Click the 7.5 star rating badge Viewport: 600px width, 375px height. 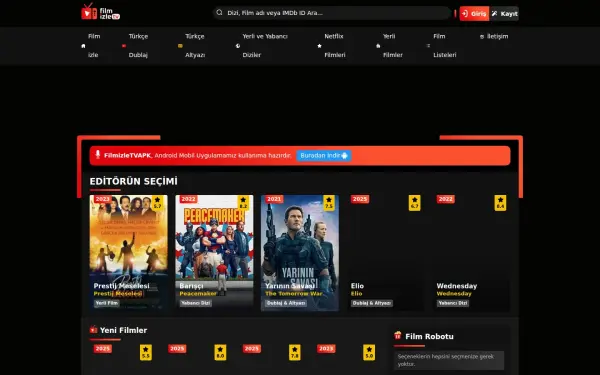[329, 203]
